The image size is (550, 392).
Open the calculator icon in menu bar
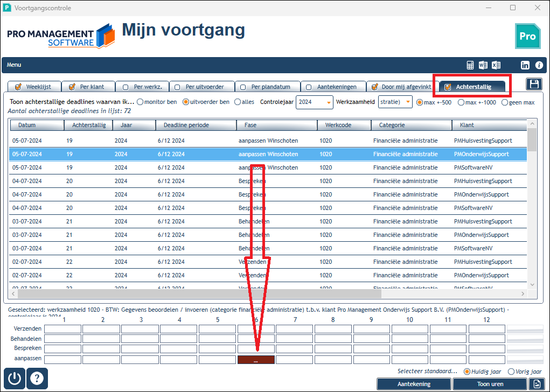tap(470, 65)
